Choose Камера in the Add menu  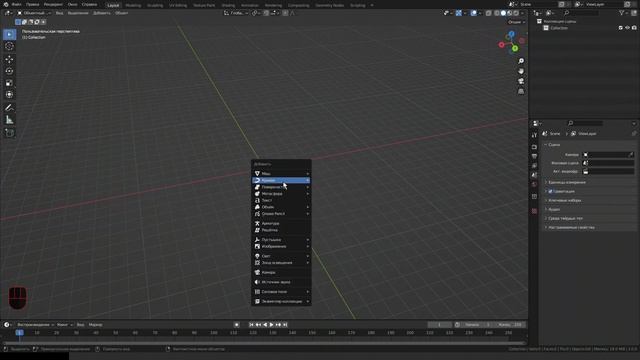[281, 273]
